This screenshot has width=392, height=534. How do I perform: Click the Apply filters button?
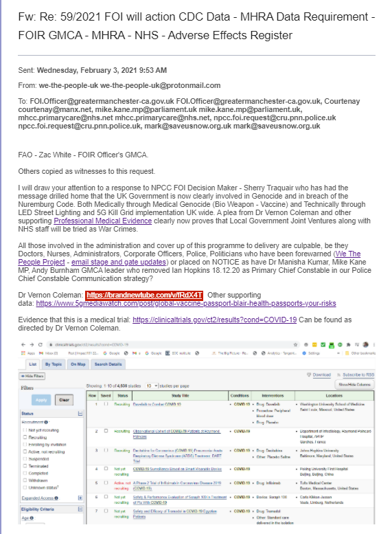pyautogui.click(x=41, y=400)
